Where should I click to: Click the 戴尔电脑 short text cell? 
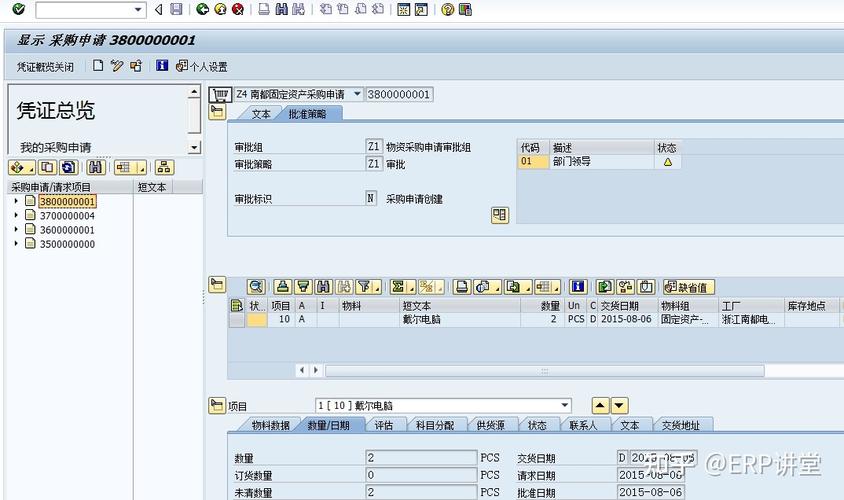460,320
